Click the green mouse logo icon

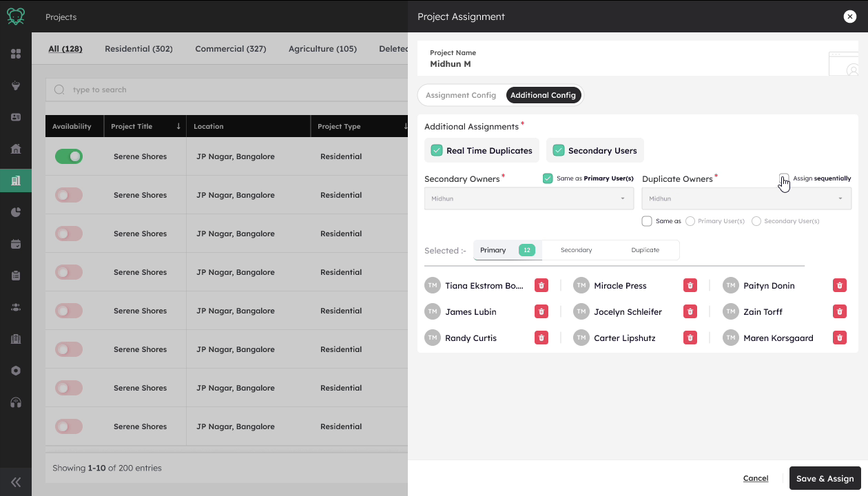[16, 17]
